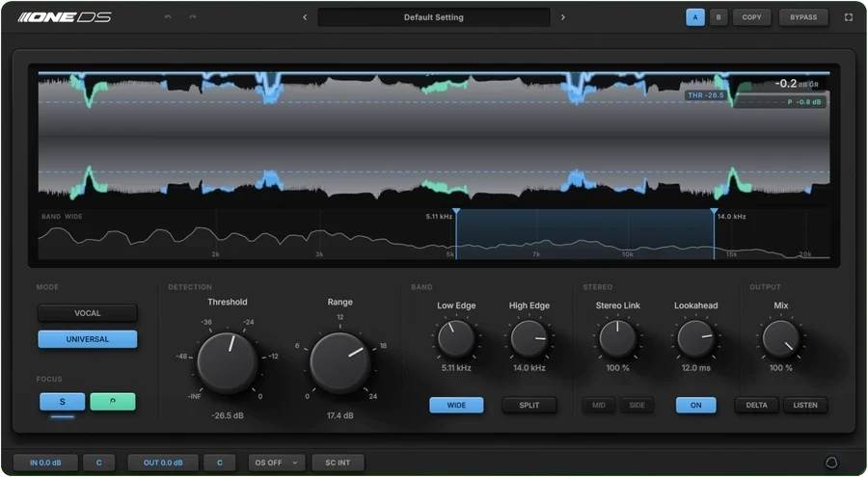Viewport: 868px width, 477px height.
Task: Toggle the P focus button
Action: 113,402
